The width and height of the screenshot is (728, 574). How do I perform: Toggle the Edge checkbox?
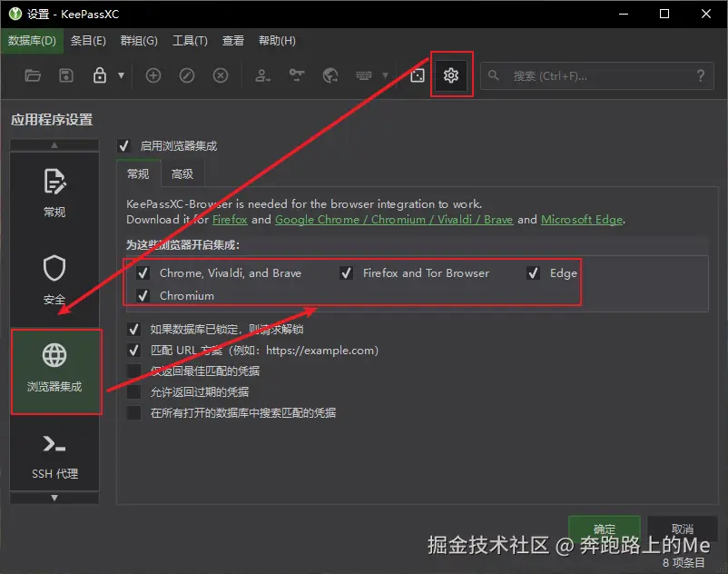pyautogui.click(x=534, y=273)
